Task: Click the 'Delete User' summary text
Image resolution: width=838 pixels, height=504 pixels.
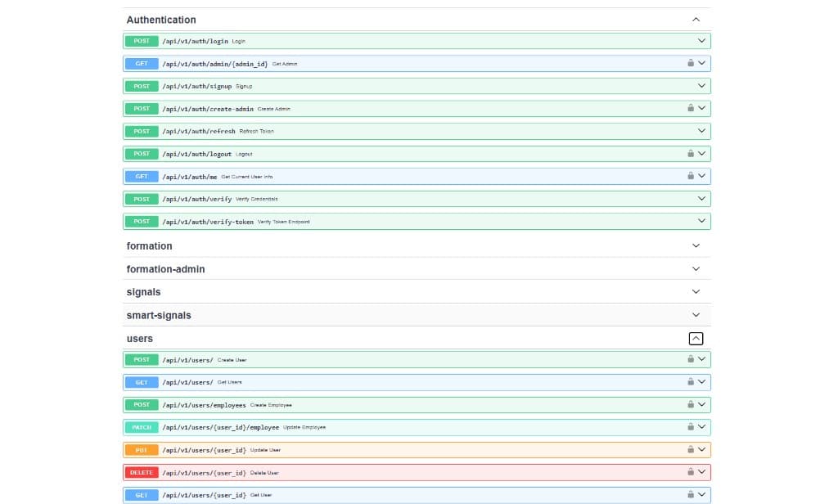Action: (x=264, y=473)
